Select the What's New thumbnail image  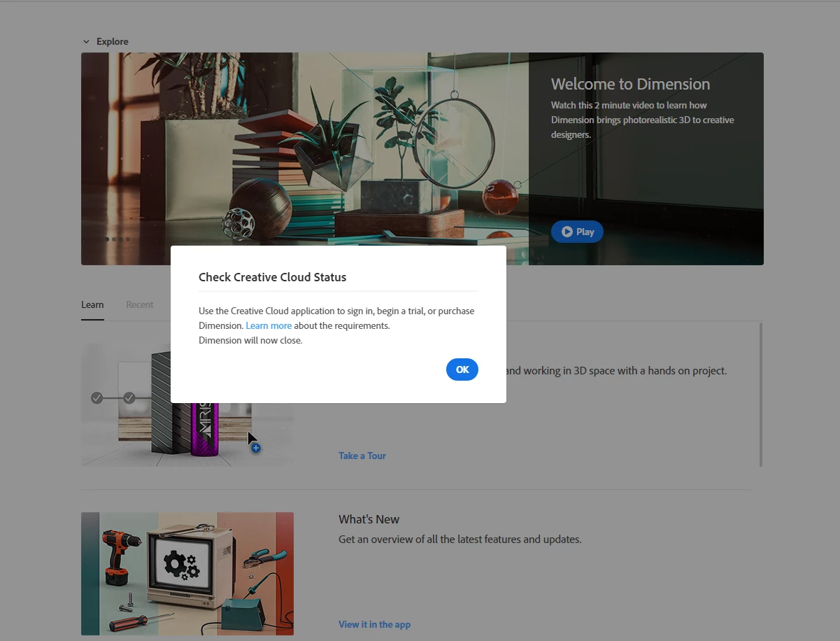(x=187, y=574)
